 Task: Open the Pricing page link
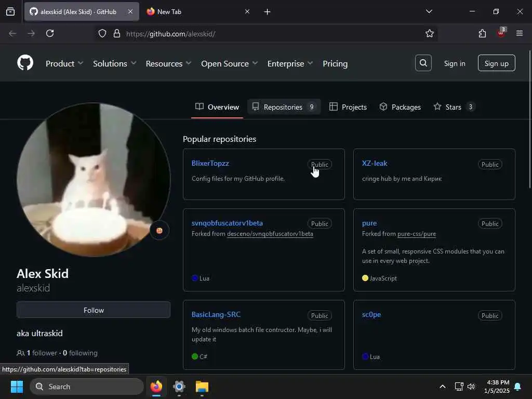coord(335,63)
